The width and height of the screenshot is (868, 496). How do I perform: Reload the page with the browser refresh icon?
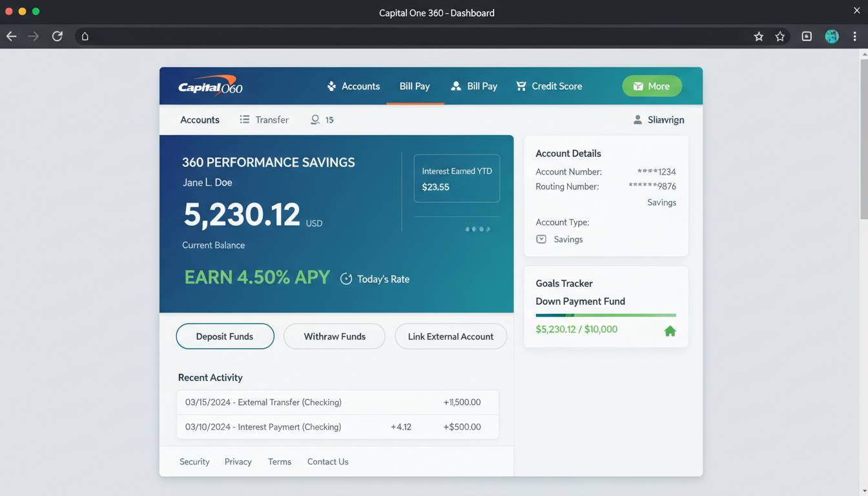57,36
